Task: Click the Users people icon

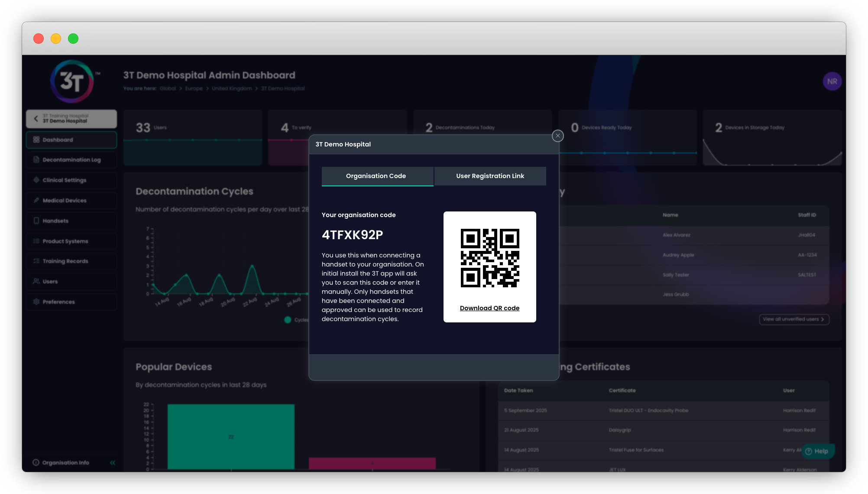Action: click(x=36, y=281)
